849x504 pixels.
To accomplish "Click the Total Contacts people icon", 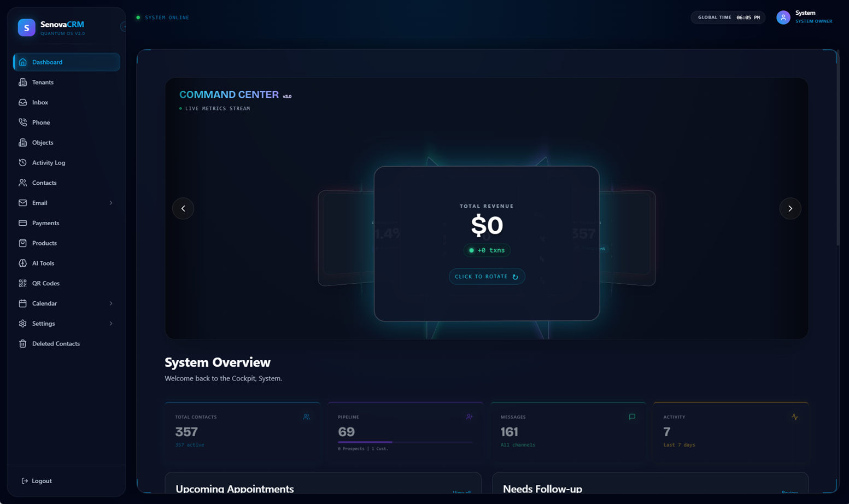I will coord(306,417).
